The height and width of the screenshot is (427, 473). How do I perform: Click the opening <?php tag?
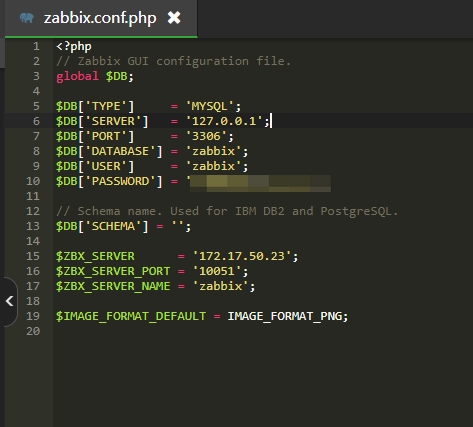74,46
